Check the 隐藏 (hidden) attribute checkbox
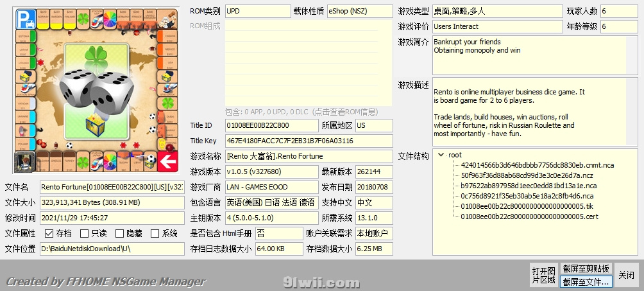The width and height of the screenshot is (644, 291). tap(119, 233)
